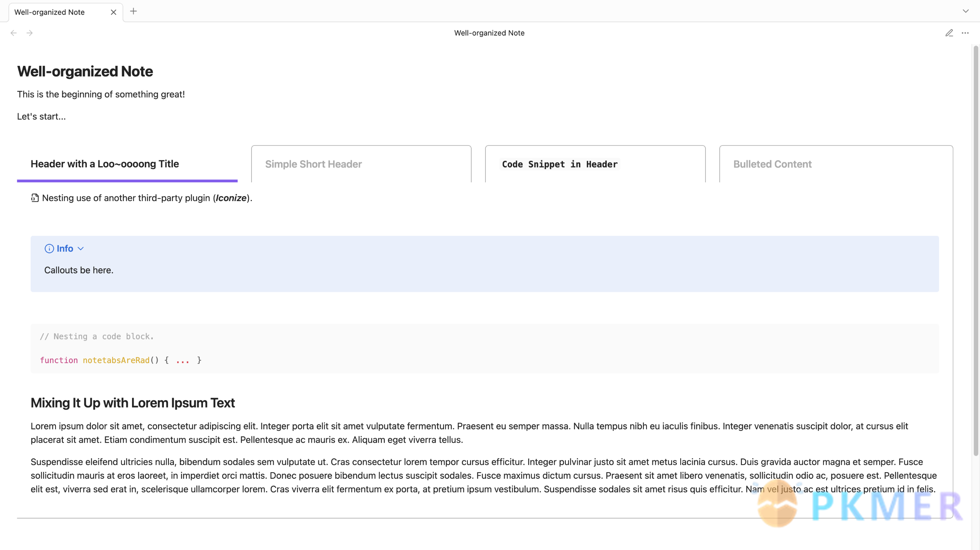
Task: Select the Header with a Loo~oooong Title tab
Action: click(127, 164)
